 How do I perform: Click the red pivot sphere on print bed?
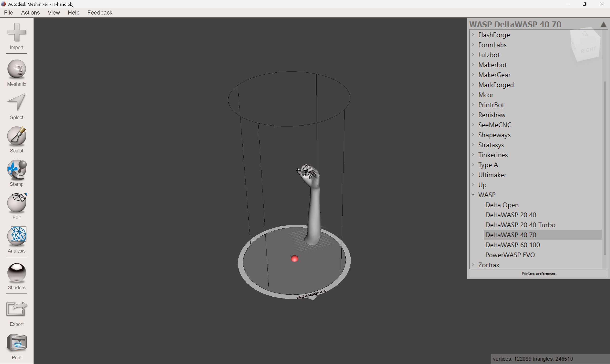pos(294,258)
